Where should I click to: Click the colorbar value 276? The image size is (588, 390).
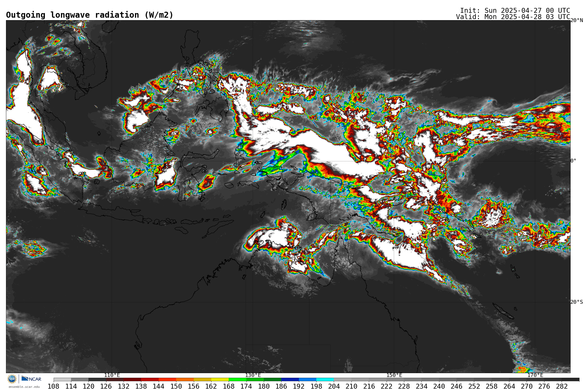coord(544,386)
